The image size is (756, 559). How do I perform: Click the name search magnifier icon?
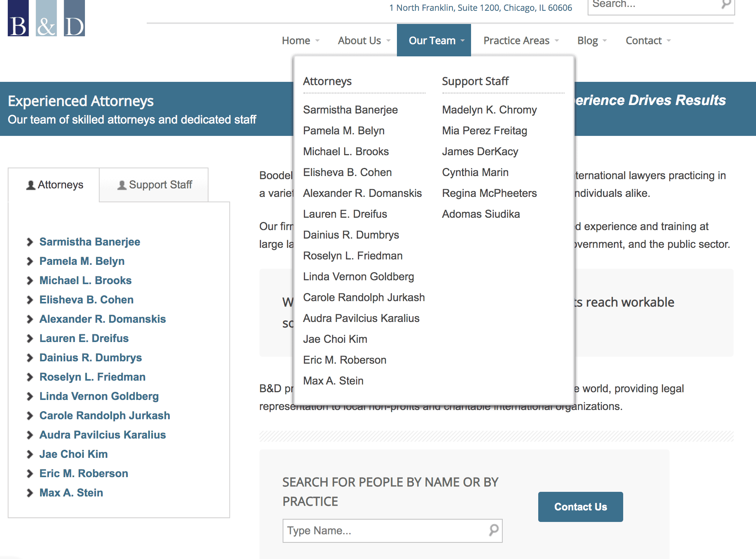point(493,530)
